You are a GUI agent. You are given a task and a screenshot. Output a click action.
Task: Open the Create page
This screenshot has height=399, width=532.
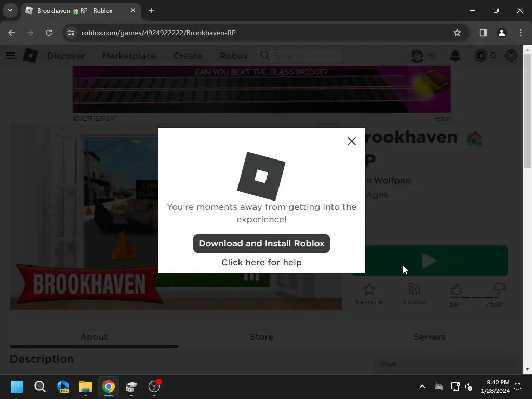point(188,56)
